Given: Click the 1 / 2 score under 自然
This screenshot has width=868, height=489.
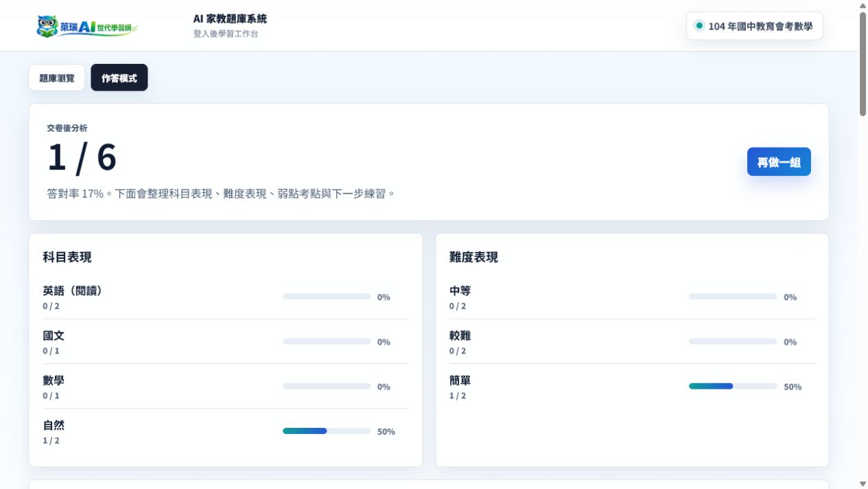Looking at the screenshot, I should 51,440.
